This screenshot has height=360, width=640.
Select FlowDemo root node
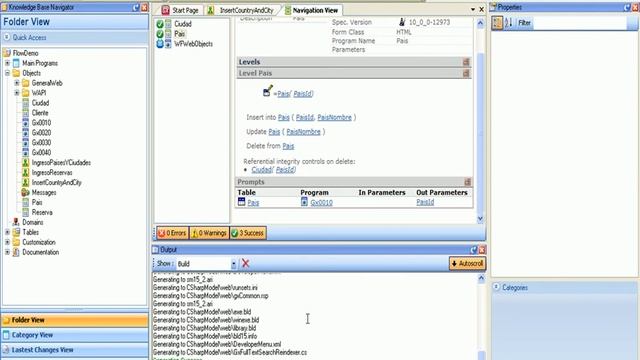pyautogui.click(x=25, y=53)
